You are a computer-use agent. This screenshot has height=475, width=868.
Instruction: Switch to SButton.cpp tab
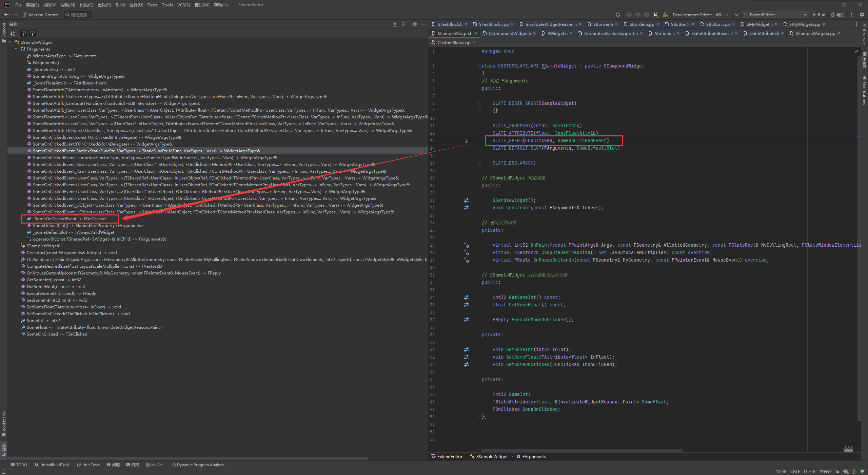point(717,24)
